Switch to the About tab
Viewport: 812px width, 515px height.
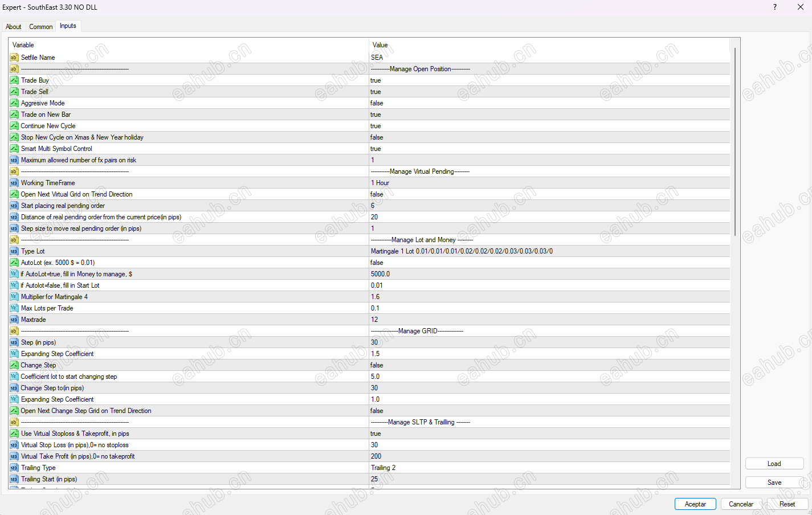[13, 27]
